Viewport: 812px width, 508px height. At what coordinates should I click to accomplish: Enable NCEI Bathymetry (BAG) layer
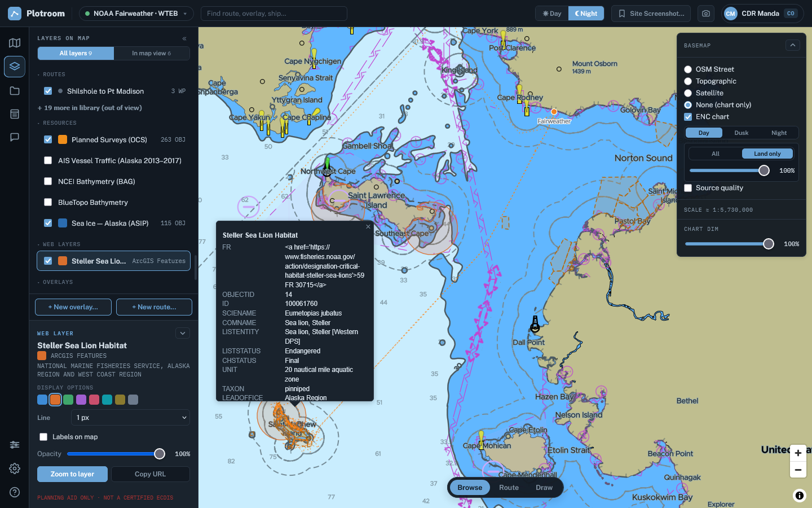coord(48,181)
